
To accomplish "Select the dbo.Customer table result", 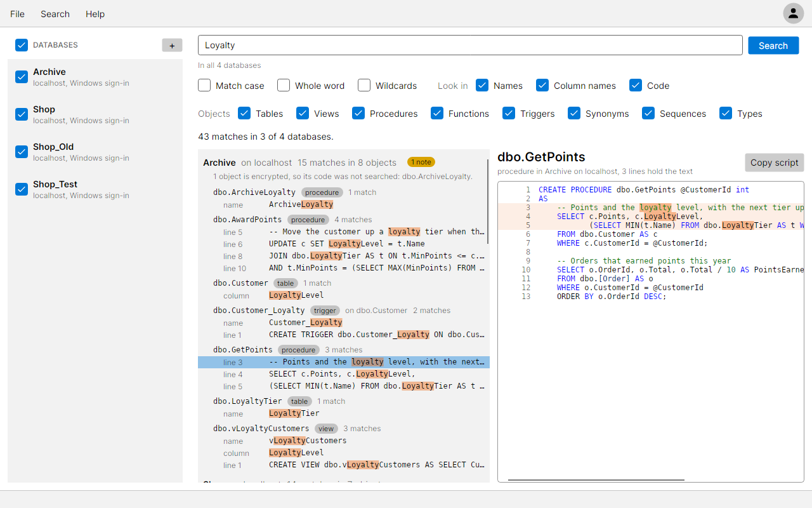I will [344, 283].
